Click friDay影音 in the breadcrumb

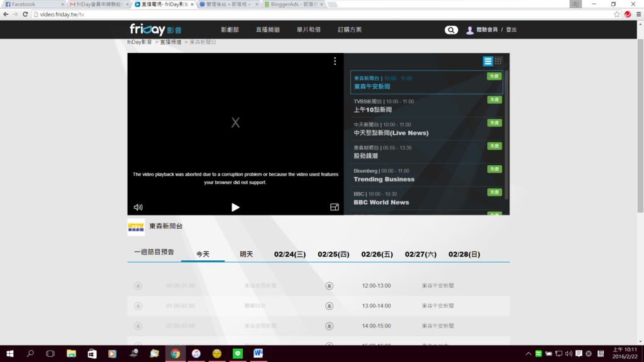pos(140,42)
